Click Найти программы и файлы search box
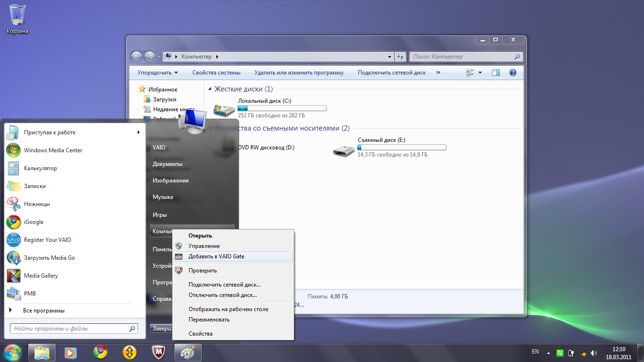 74,329
